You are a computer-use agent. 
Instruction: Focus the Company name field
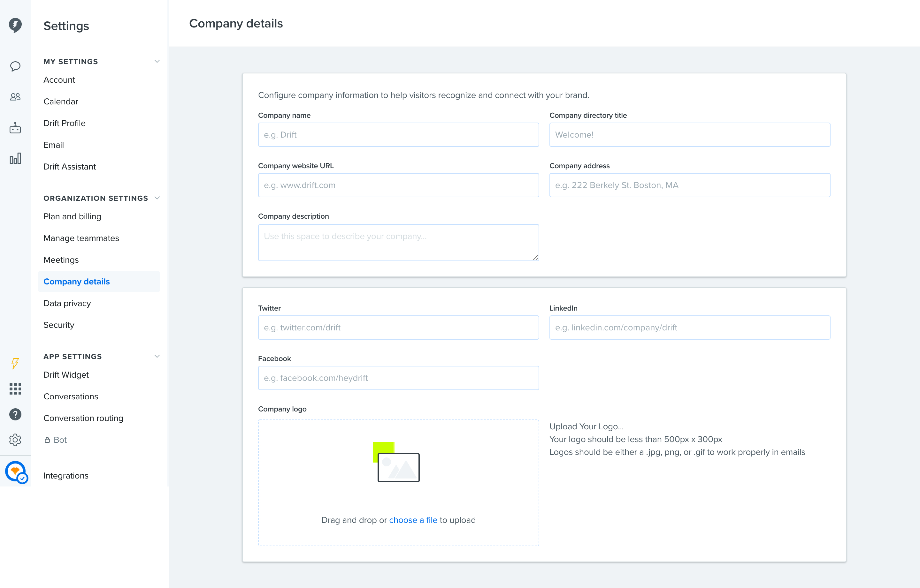[x=398, y=135]
